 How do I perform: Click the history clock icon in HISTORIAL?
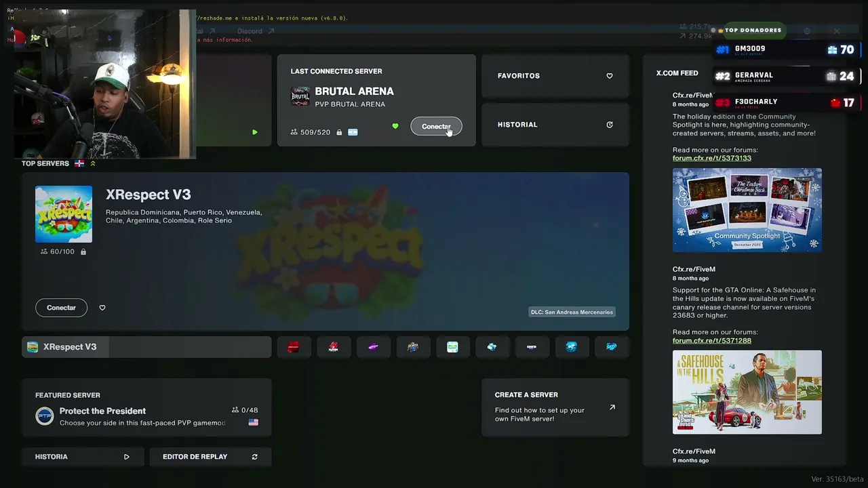click(x=609, y=125)
